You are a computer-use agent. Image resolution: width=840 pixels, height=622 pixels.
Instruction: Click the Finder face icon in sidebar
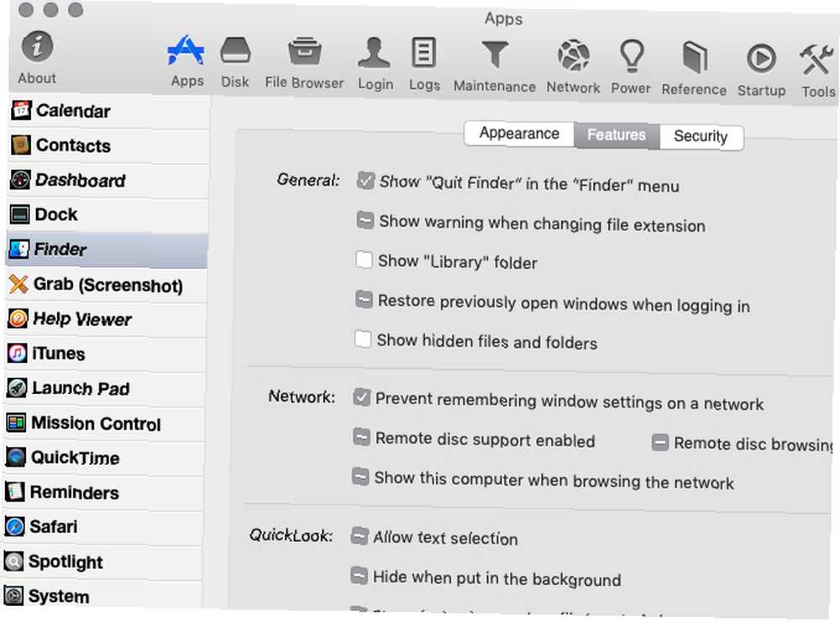(19, 249)
